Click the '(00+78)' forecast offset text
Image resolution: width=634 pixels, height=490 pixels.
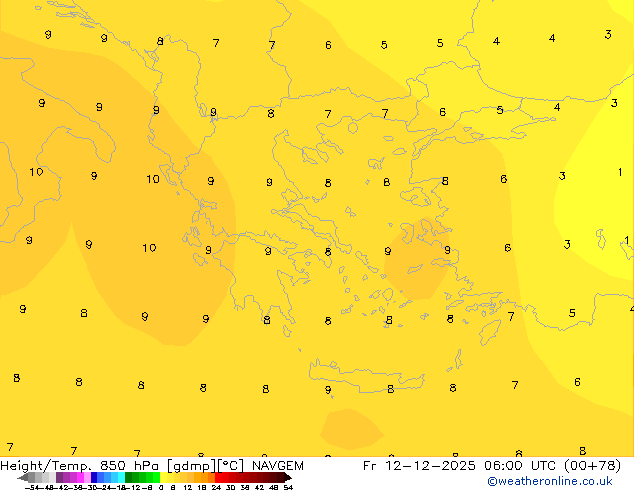pyautogui.click(x=594, y=466)
